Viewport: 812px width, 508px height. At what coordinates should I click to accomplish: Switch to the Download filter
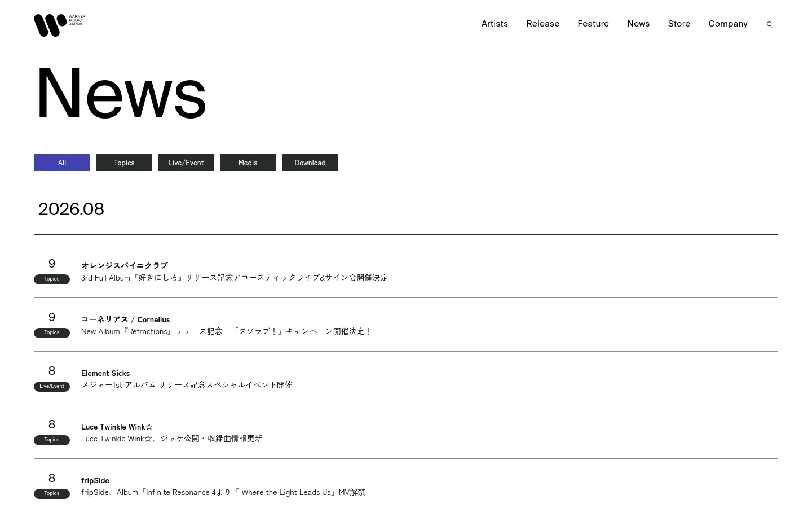click(310, 163)
